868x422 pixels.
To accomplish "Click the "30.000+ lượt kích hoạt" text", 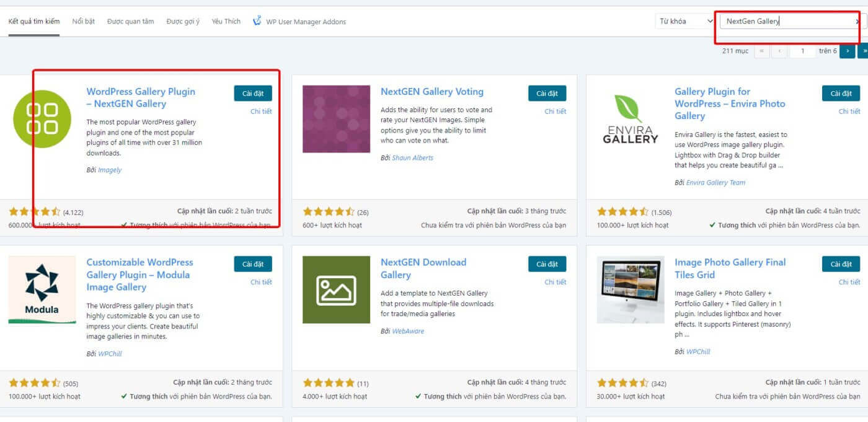I will pyautogui.click(x=631, y=396).
